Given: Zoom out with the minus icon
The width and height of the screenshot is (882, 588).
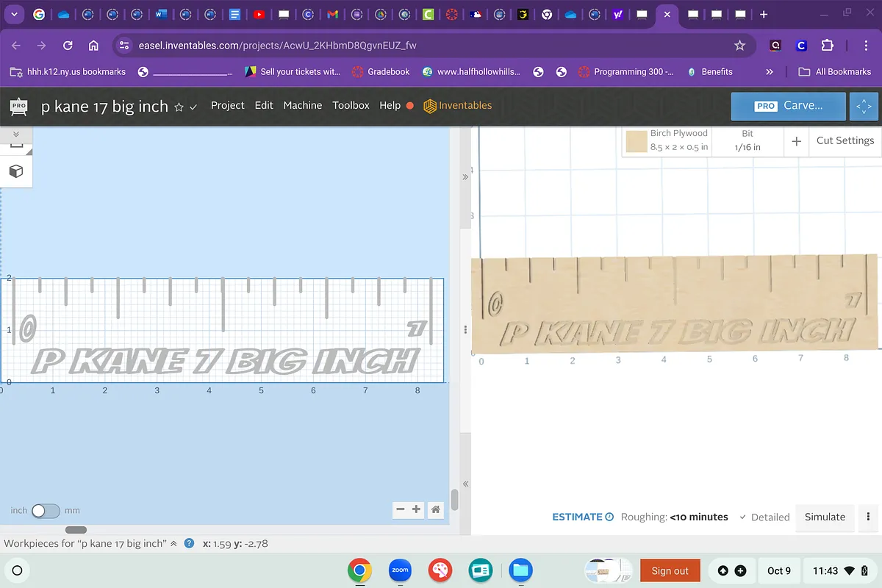Looking at the screenshot, I should pos(401,509).
